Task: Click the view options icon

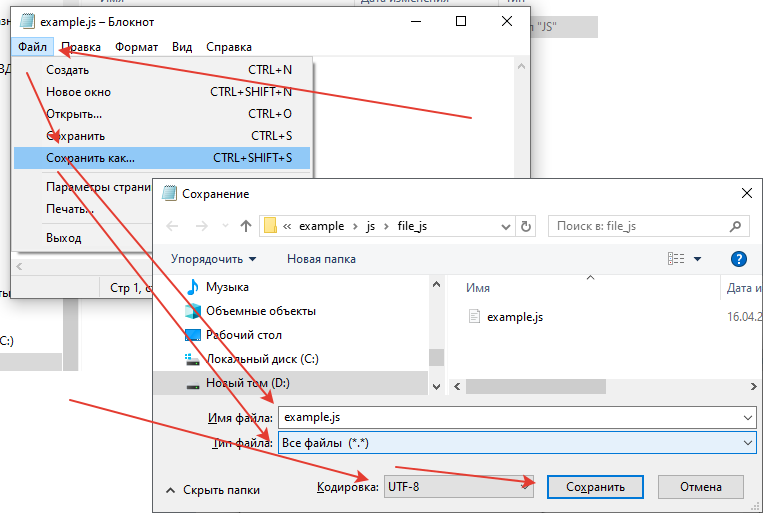Action: click(x=677, y=259)
